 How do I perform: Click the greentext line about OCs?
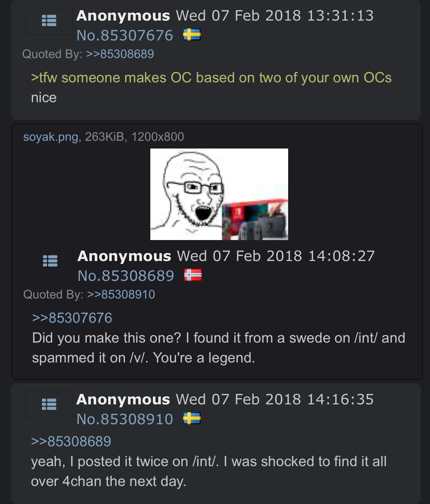(211, 78)
